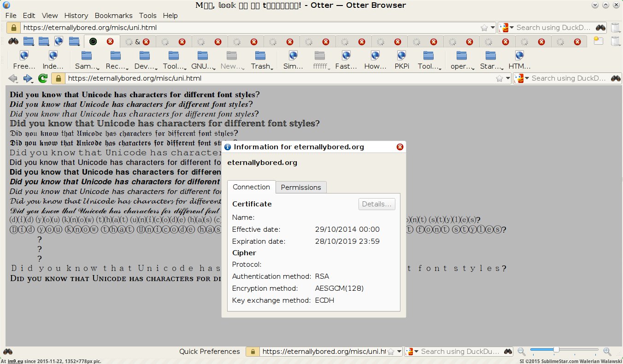Open the dropdown arrow next to the status bar bookmark star
The width and height of the screenshot is (623, 364).
(399, 352)
